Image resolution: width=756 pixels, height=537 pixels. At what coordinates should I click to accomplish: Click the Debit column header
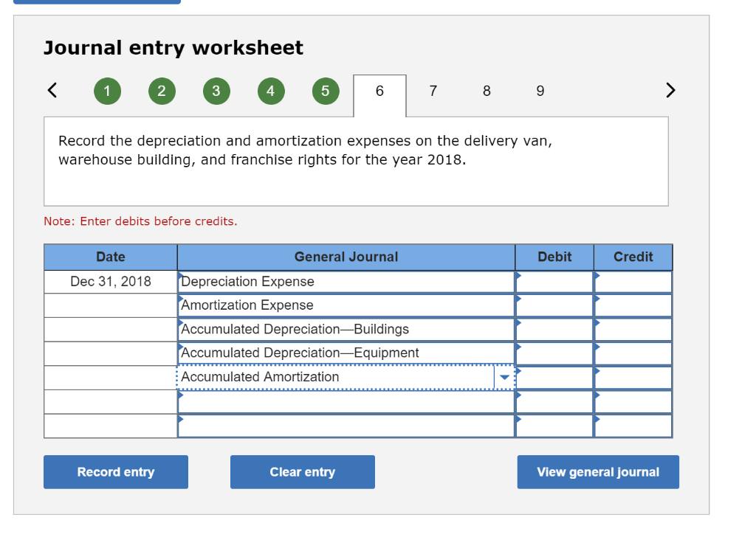(x=554, y=257)
